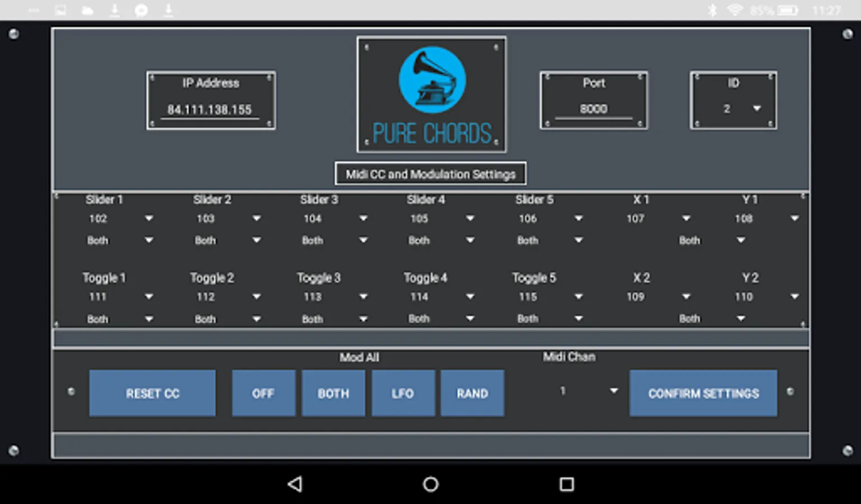
Task: Click Midi CC and Modulation Settings label
Action: (430, 174)
